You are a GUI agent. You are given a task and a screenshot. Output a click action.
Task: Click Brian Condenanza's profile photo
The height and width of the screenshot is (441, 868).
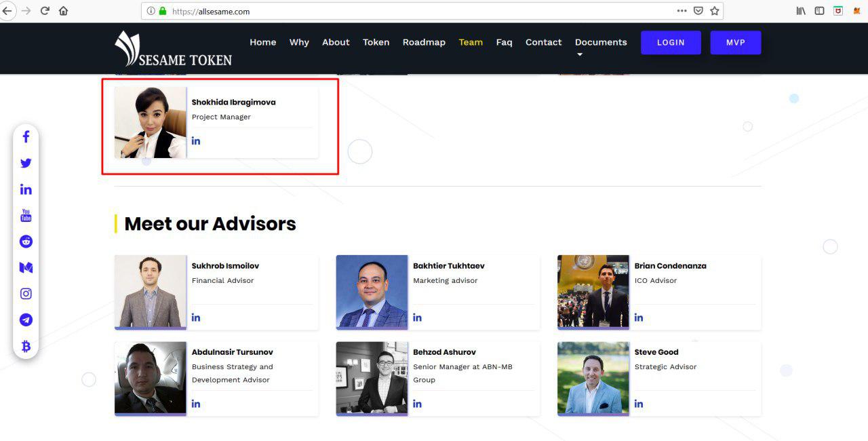(593, 292)
